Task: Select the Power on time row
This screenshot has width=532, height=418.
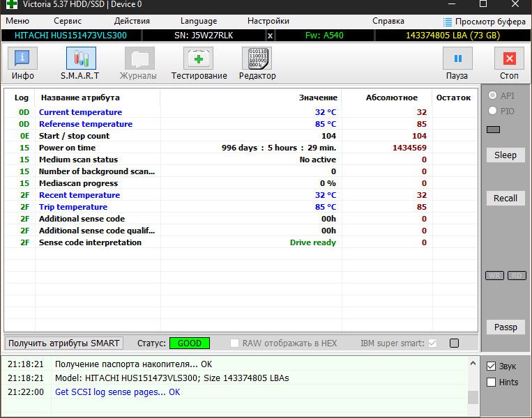Action: point(241,148)
